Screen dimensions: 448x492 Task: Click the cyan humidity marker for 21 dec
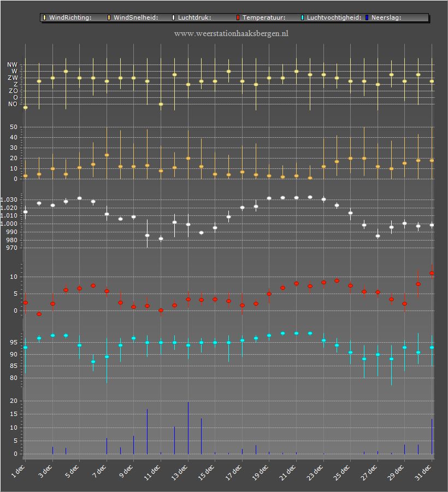(296, 333)
